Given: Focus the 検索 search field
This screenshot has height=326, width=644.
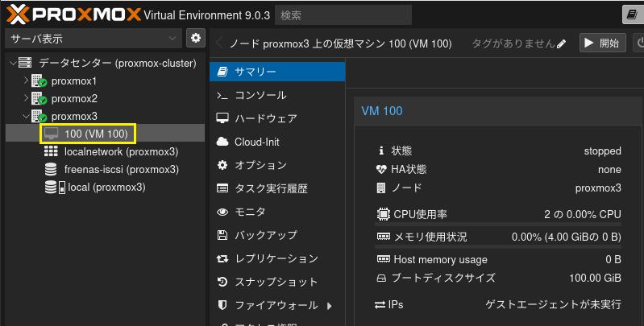Looking at the screenshot, I should pyautogui.click(x=343, y=15).
